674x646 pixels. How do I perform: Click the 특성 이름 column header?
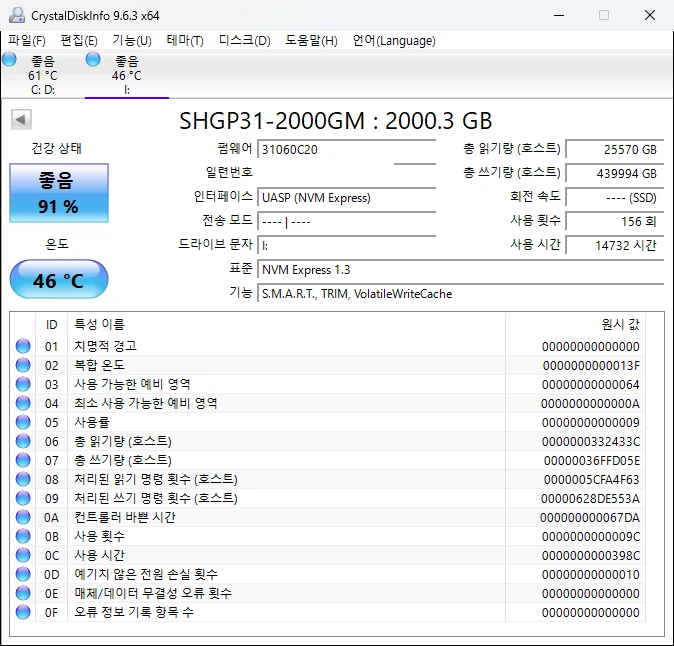[286, 325]
